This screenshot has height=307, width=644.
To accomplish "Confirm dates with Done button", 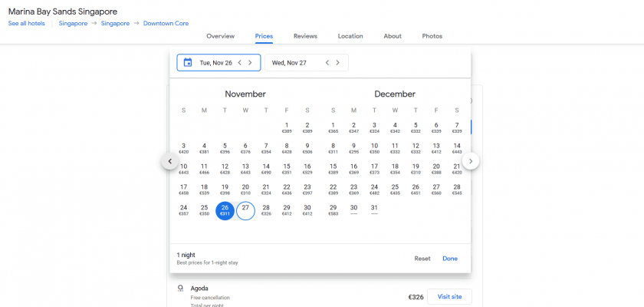I will click(450, 259).
